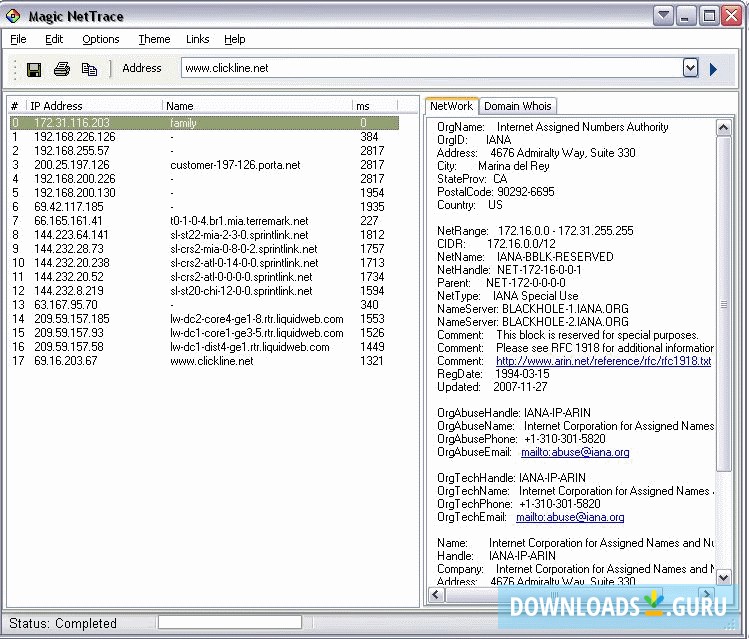Click the CIDR 172.16.0.0/12 text
This screenshot has width=749, height=639.
496,244
